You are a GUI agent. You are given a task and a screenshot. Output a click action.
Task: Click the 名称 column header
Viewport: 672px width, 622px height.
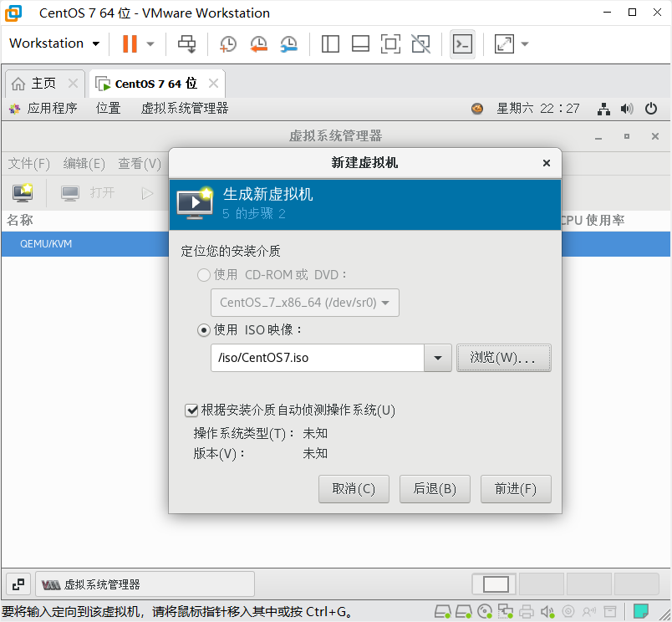coord(20,220)
